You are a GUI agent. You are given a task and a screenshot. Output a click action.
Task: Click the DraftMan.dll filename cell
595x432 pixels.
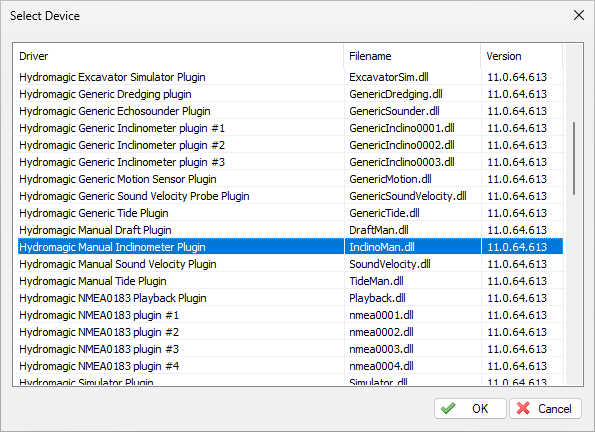coord(412,230)
